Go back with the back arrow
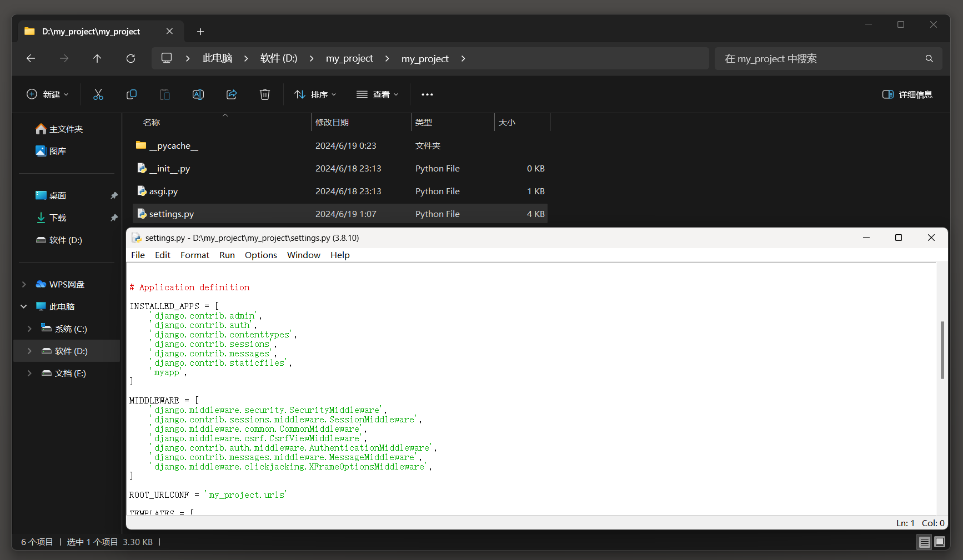963x560 pixels. tap(31, 58)
